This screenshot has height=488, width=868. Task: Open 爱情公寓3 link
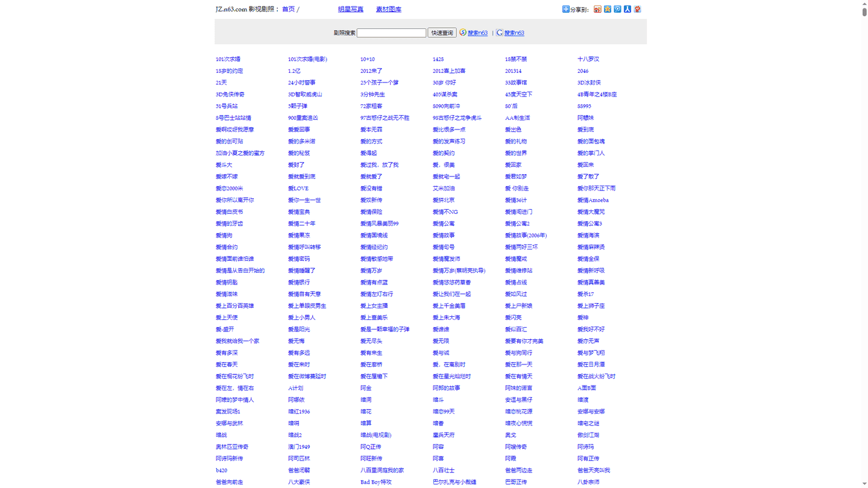[590, 224]
